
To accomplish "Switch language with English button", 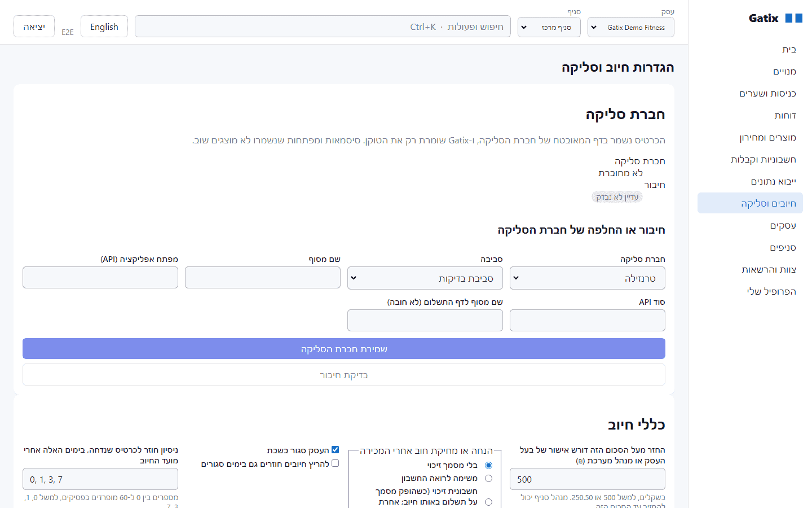I will point(104,27).
